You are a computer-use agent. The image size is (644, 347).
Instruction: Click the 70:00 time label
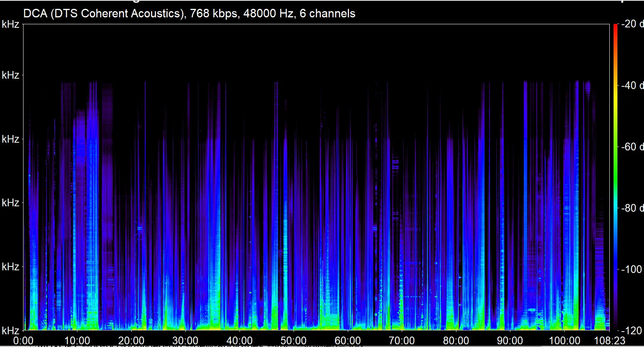tap(402, 340)
